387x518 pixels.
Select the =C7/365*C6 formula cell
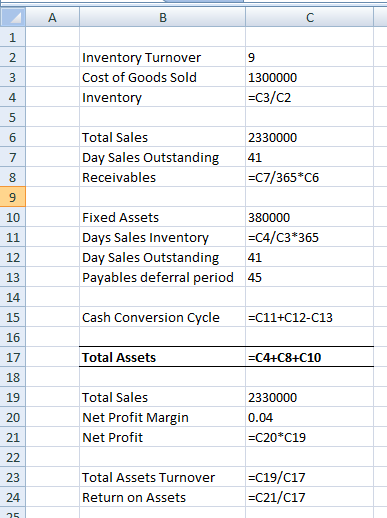(310, 177)
